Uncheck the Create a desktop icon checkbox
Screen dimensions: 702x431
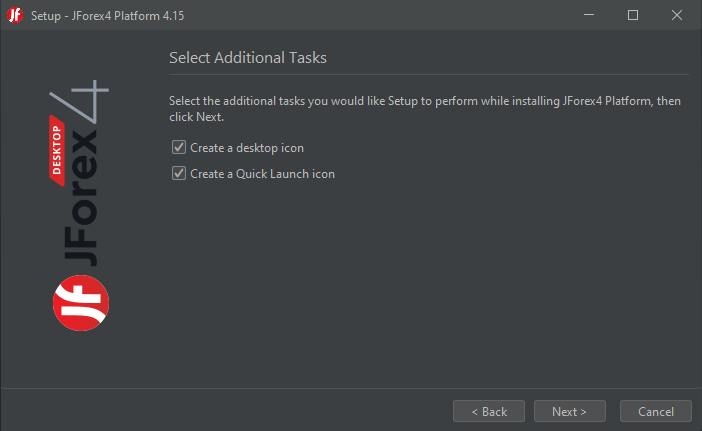tap(179, 147)
